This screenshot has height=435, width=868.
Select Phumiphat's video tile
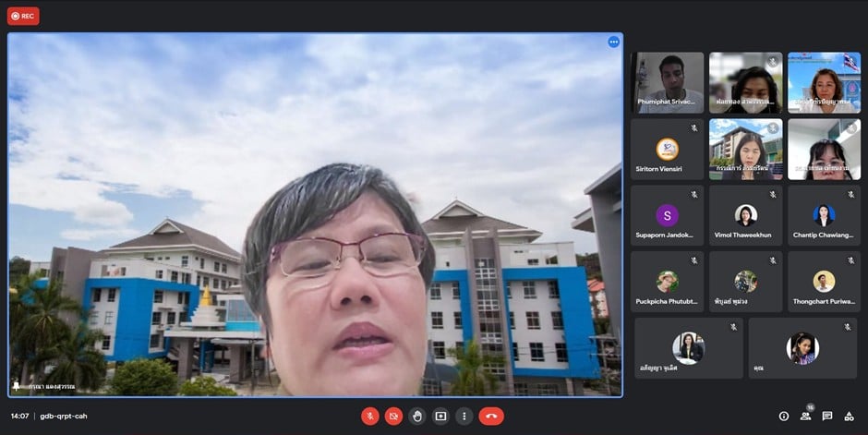coord(667,82)
